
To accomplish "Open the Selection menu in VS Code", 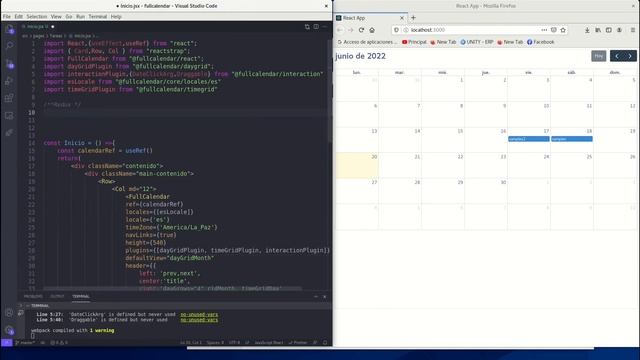I will point(37,16).
